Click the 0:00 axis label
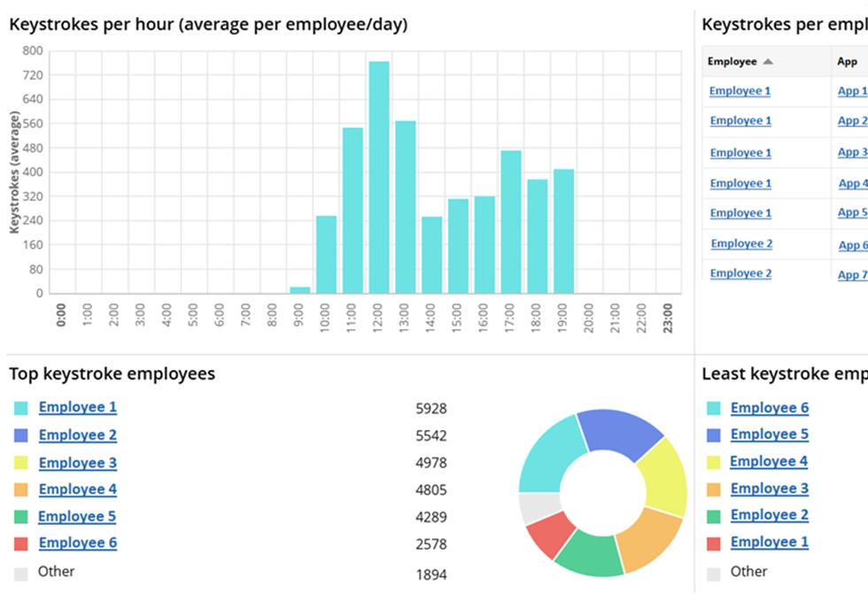This screenshot has width=868, height=602. (61, 315)
